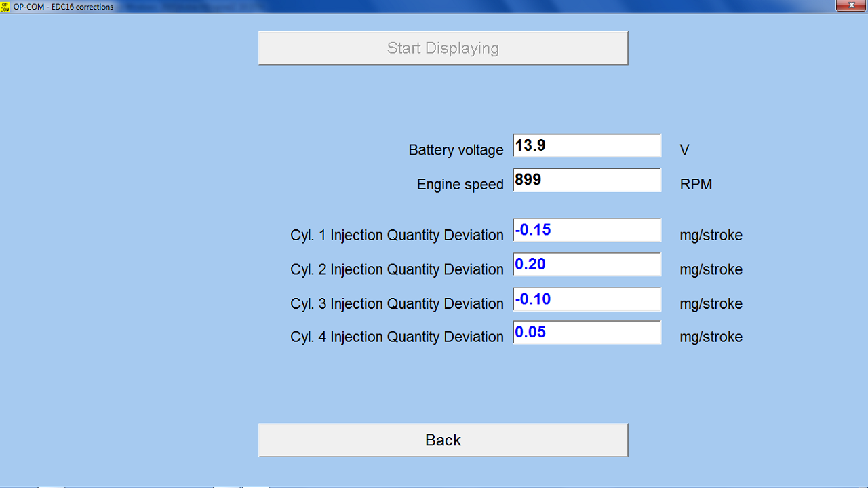Go back using the Back button

(x=443, y=440)
